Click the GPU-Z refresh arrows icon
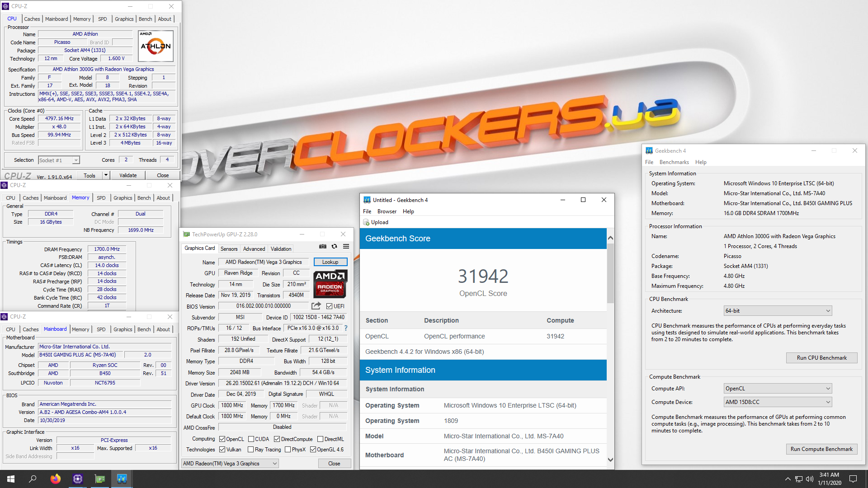Screen dimensions: 868x488 (x=334, y=247)
